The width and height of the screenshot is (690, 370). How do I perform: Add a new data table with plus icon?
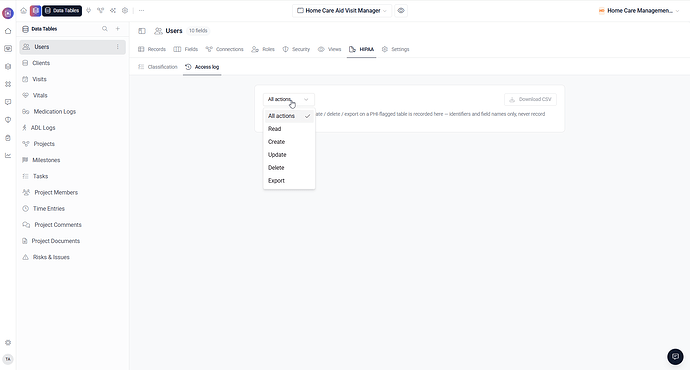[x=117, y=29]
